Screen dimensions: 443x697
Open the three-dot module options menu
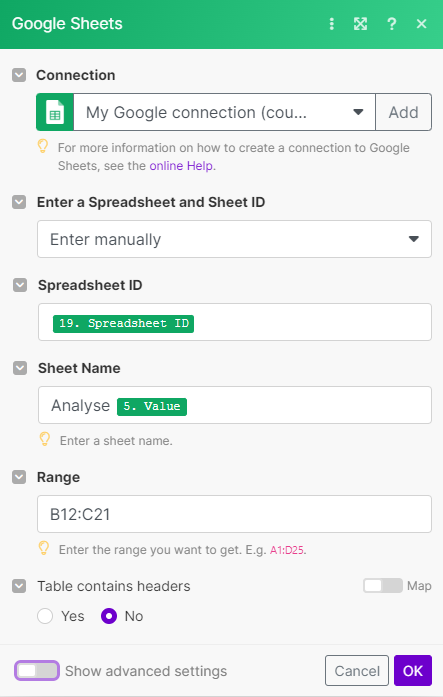click(x=331, y=24)
